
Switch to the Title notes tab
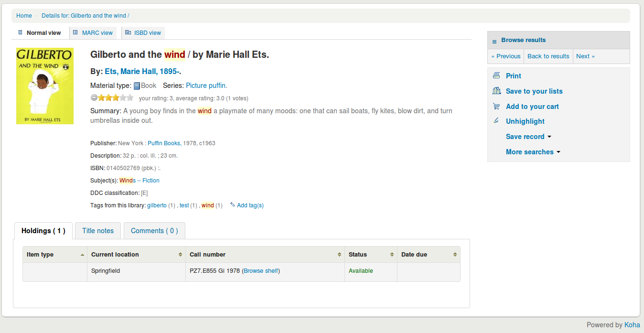98,231
